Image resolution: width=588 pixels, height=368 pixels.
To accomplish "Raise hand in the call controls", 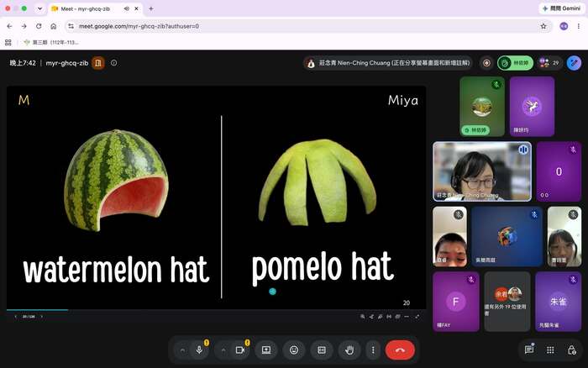I will coord(349,350).
